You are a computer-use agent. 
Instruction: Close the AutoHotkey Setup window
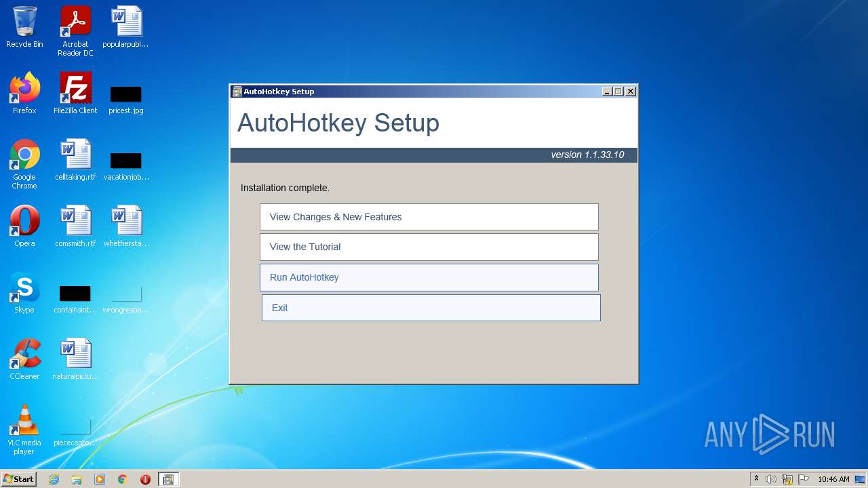(x=630, y=91)
